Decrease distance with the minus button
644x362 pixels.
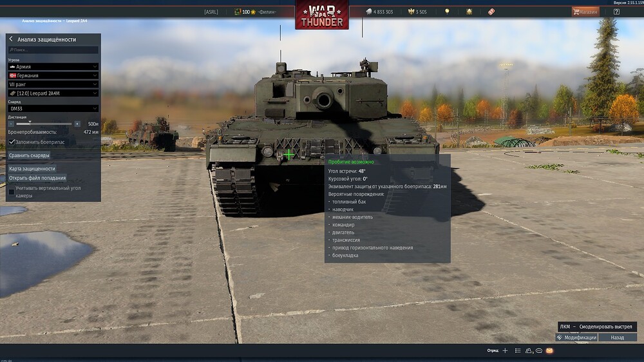click(x=11, y=124)
